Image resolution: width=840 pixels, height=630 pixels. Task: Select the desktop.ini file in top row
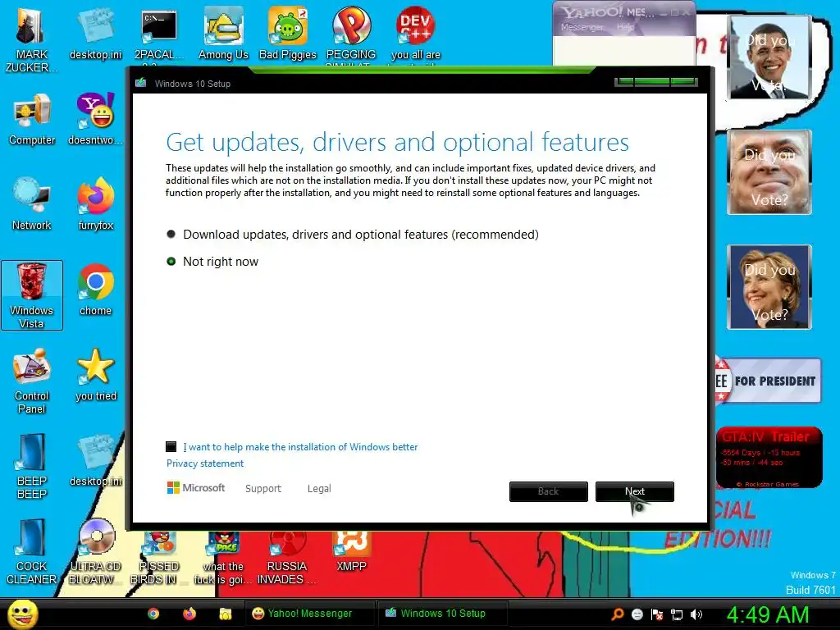coord(95,34)
